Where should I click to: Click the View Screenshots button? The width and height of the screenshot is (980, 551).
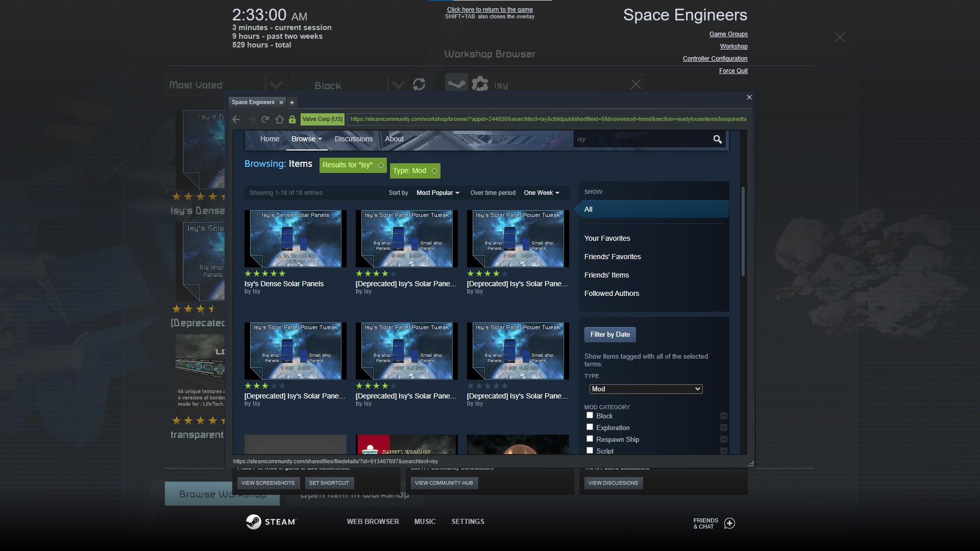point(268,483)
